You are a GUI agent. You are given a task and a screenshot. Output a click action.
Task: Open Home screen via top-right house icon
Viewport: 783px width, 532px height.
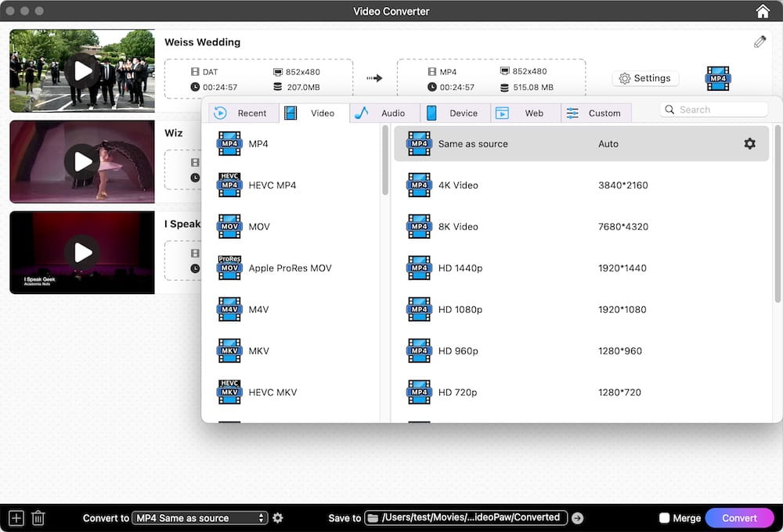tap(762, 11)
